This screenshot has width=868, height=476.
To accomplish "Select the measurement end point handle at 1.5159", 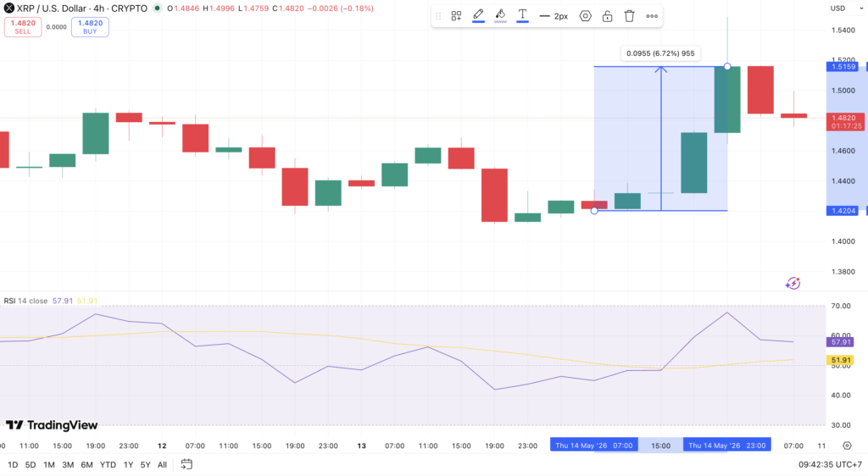I will pyautogui.click(x=727, y=66).
